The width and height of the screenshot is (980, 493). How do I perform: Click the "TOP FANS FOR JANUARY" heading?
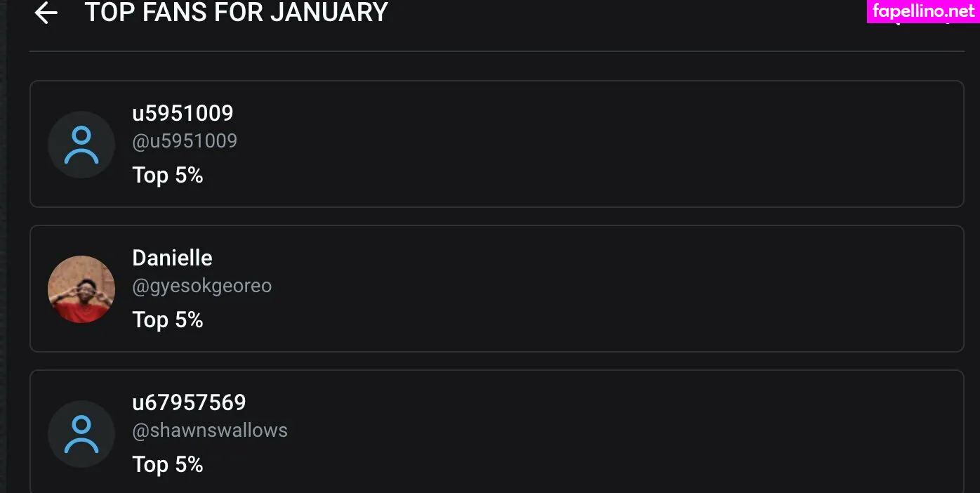tap(236, 13)
